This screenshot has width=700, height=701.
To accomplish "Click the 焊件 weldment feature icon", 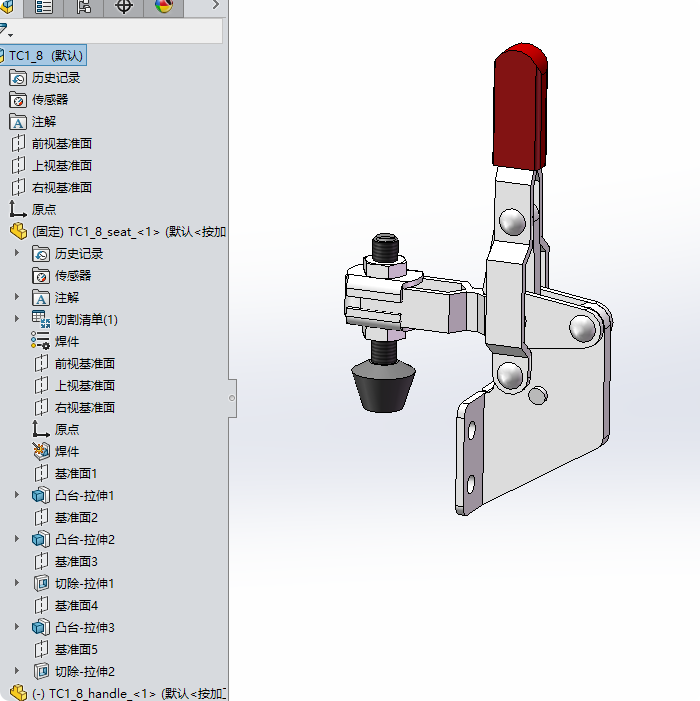I will click(41, 451).
